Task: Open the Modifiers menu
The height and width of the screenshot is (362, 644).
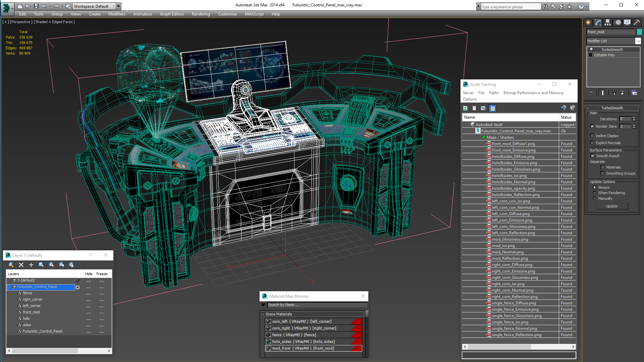Action: click(116, 14)
